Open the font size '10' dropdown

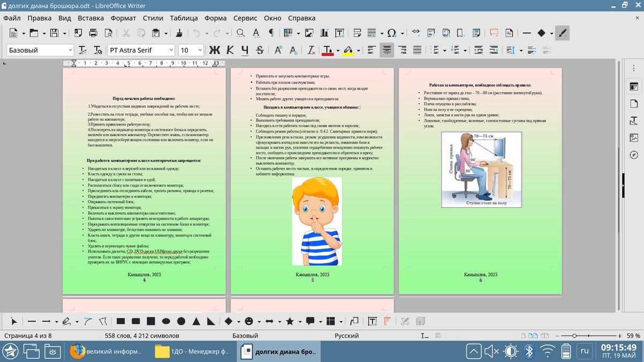200,50
